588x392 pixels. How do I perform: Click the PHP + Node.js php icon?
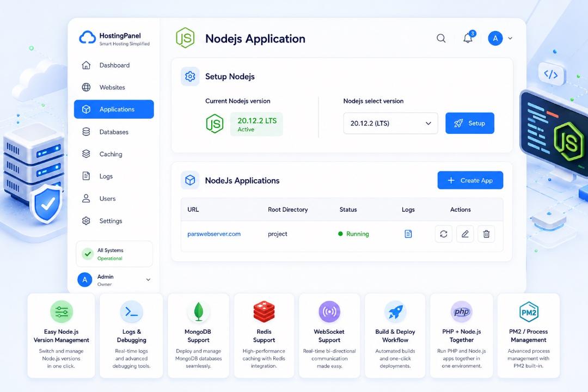click(x=462, y=312)
